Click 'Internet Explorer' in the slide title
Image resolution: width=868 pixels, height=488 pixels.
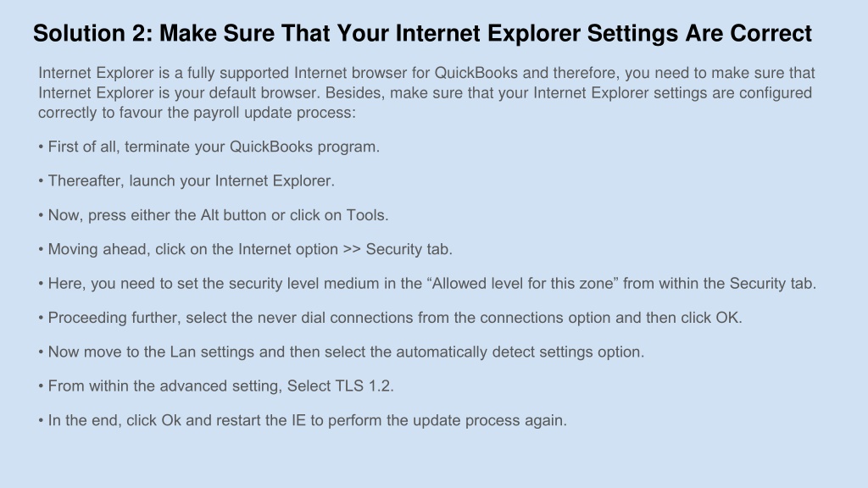coord(487,34)
